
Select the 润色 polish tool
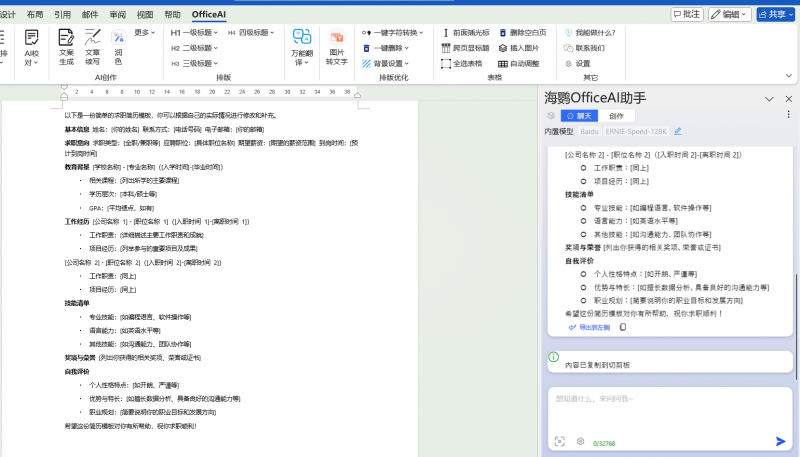[118, 47]
